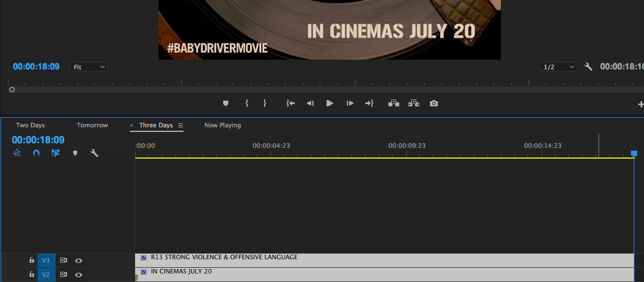The image size is (644, 282).
Task: Toggle nest sequences insert mode icon
Action: point(17,153)
